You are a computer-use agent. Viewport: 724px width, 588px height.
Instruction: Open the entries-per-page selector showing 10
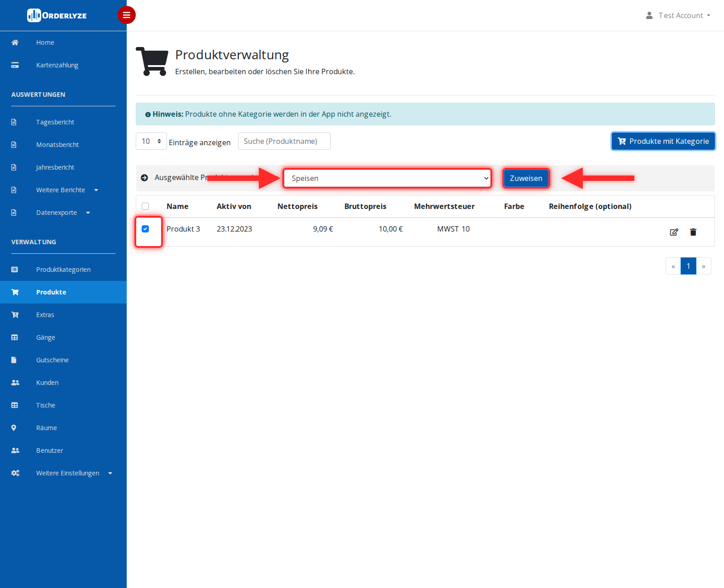pyautogui.click(x=151, y=141)
